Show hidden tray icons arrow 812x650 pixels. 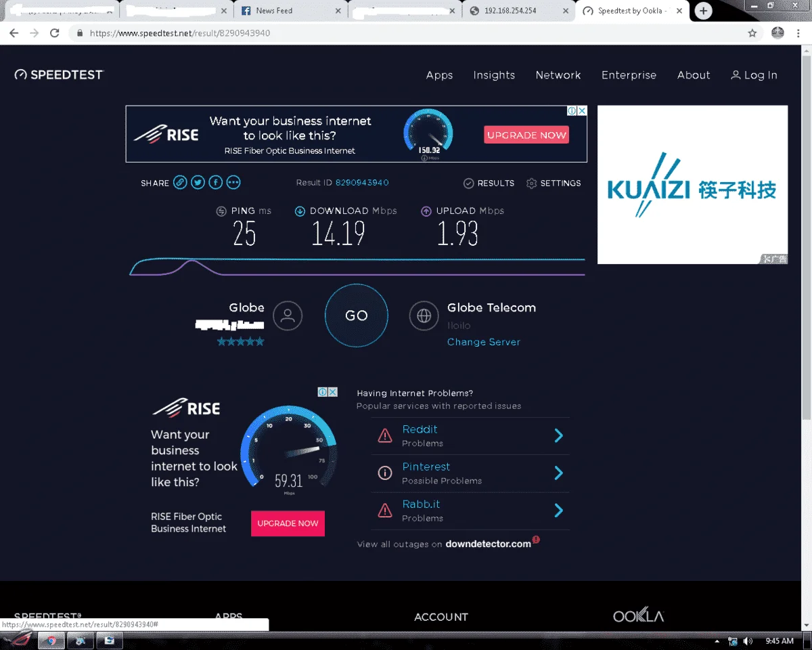tap(717, 641)
